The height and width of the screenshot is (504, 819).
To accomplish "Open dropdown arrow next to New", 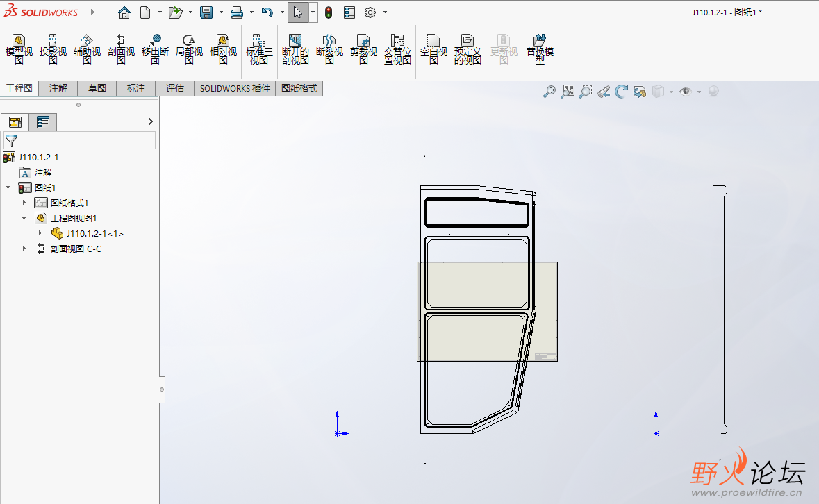I will point(160,12).
